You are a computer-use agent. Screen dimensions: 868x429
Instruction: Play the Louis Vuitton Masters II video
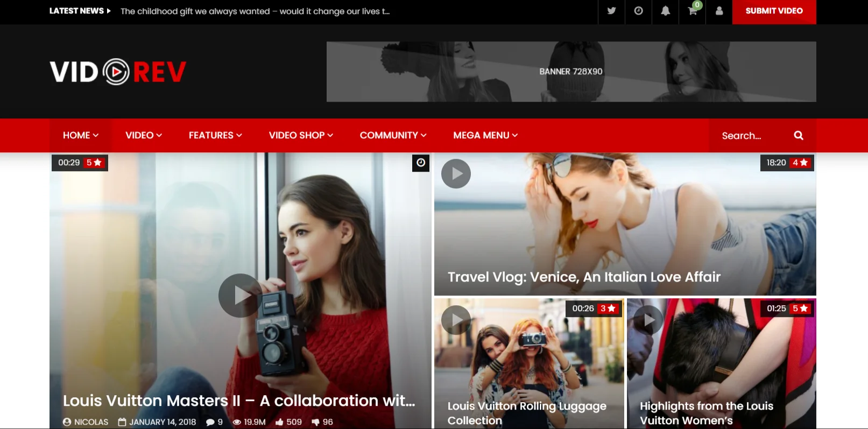click(240, 296)
